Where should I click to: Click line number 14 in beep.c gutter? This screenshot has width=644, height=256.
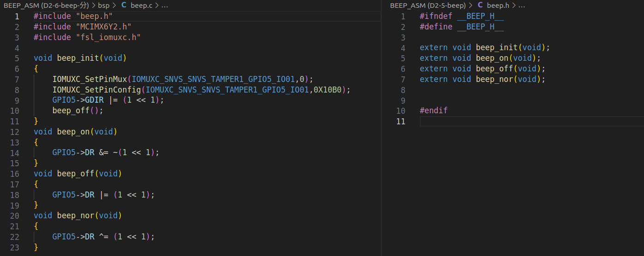(x=14, y=152)
